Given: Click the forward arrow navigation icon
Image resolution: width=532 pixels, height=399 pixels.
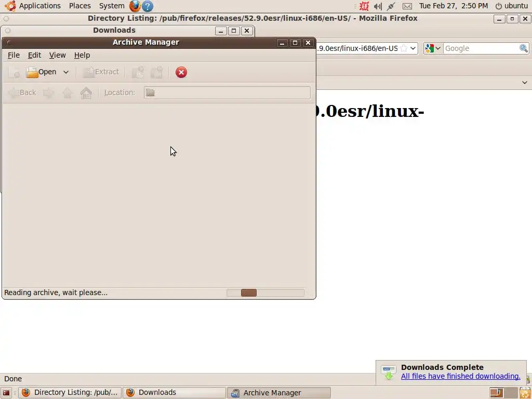Looking at the screenshot, I should 48,92.
